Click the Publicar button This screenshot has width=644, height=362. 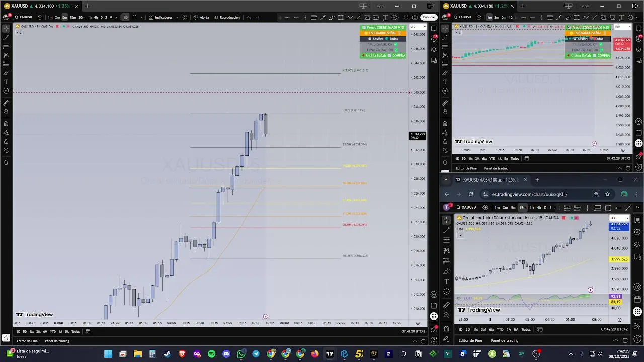(429, 17)
